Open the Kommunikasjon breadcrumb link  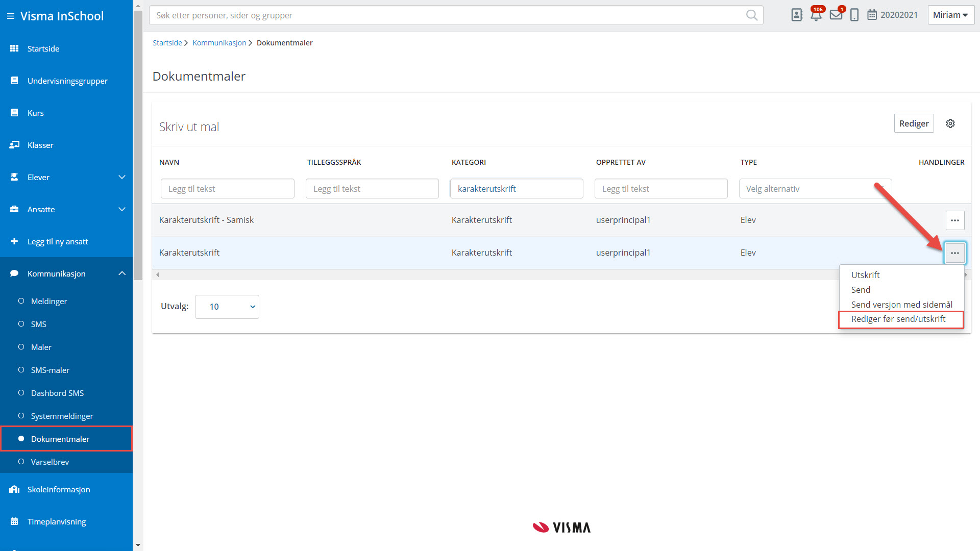219,43
